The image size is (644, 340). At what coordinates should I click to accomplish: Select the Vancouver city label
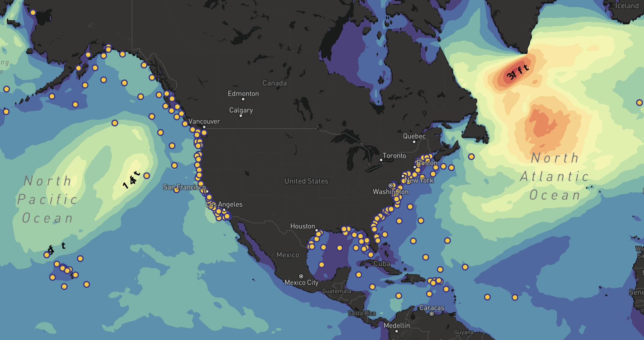tap(204, 121)
